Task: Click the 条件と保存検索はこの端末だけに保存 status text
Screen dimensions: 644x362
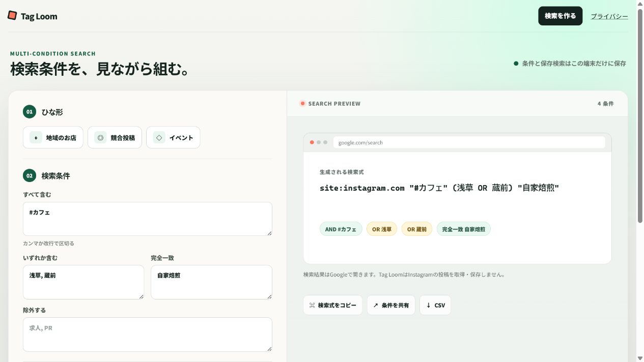Action: pos(574,64)
